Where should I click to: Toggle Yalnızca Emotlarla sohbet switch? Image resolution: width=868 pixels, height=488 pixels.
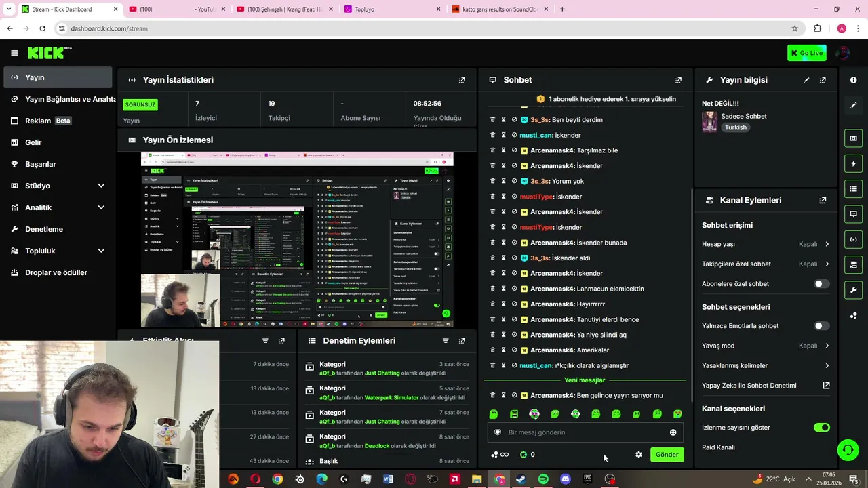pos(821,326)
